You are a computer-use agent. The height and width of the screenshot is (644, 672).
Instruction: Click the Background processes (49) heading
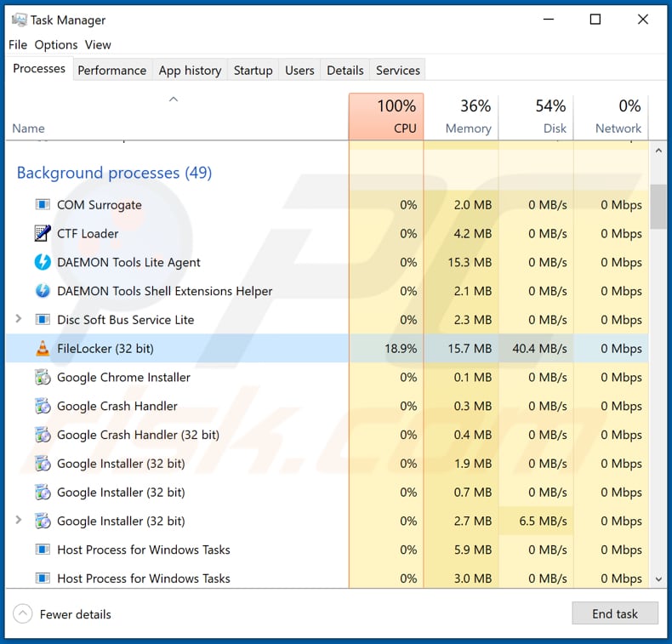tap(115, 173)
